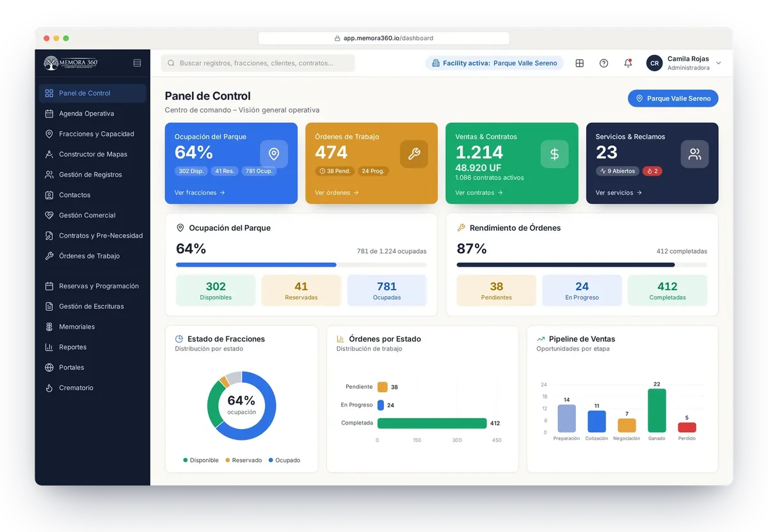Open Panel de Control in sidebar
768x532 pixels.
[x=92, y=93]
